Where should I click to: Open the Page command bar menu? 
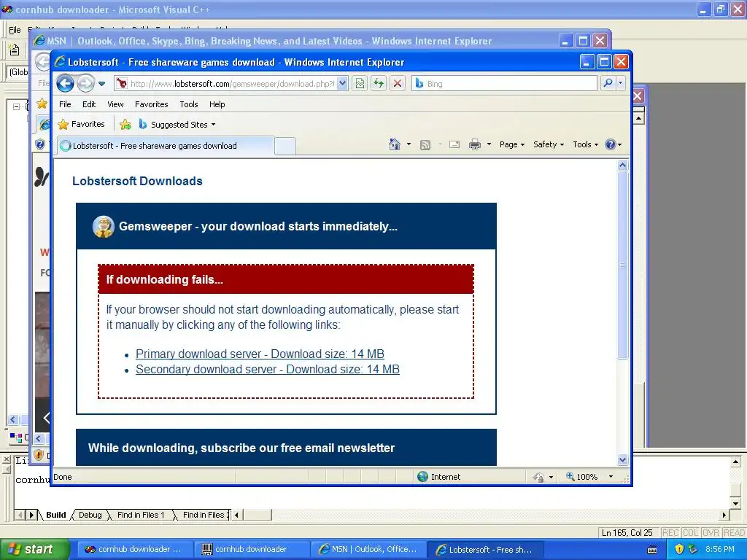point(511,145)
